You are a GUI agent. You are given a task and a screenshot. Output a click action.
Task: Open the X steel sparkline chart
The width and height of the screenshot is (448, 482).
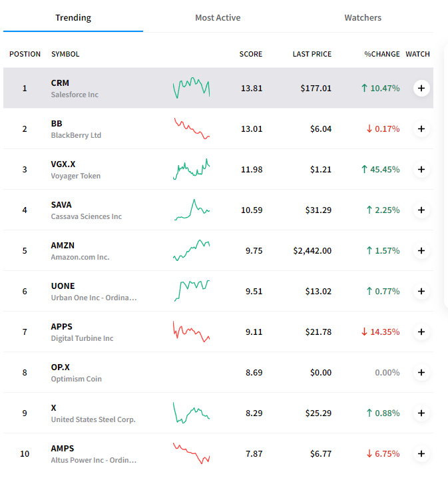point(192,413)
